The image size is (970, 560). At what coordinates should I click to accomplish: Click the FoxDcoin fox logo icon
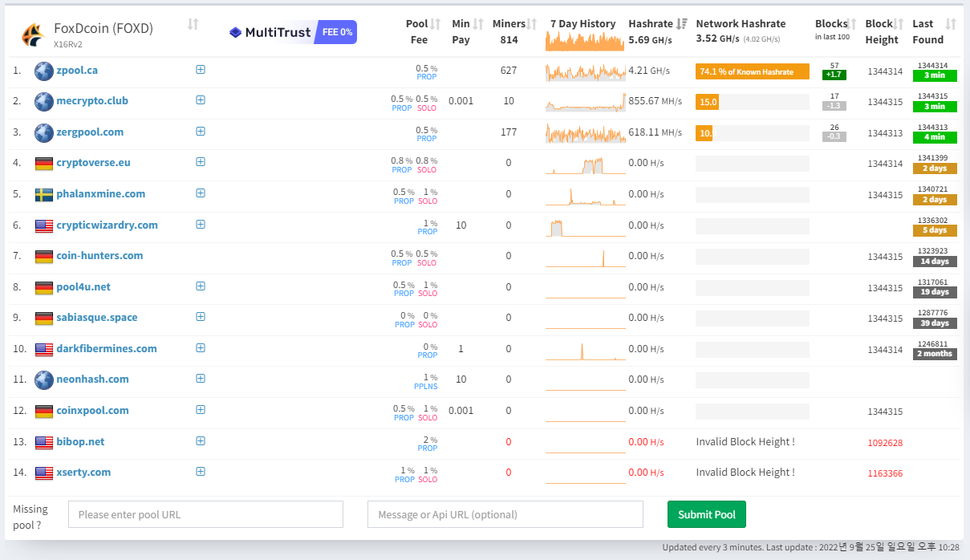[33, 34]
